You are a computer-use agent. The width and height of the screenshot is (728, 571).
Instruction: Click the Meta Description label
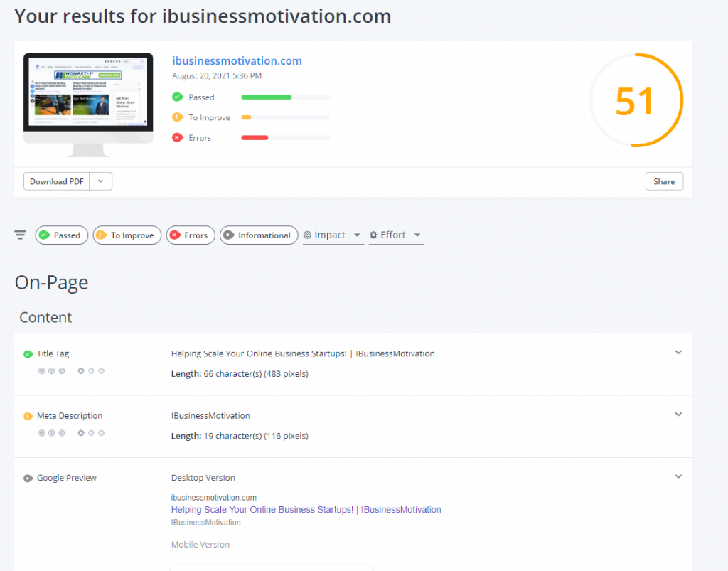point(70,416)
